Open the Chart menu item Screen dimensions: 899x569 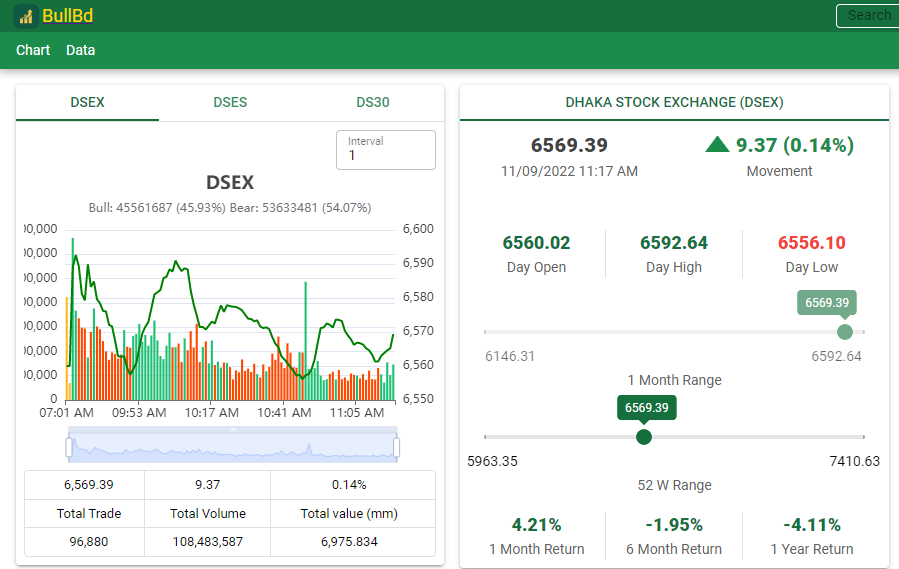[x=33, y=50]
